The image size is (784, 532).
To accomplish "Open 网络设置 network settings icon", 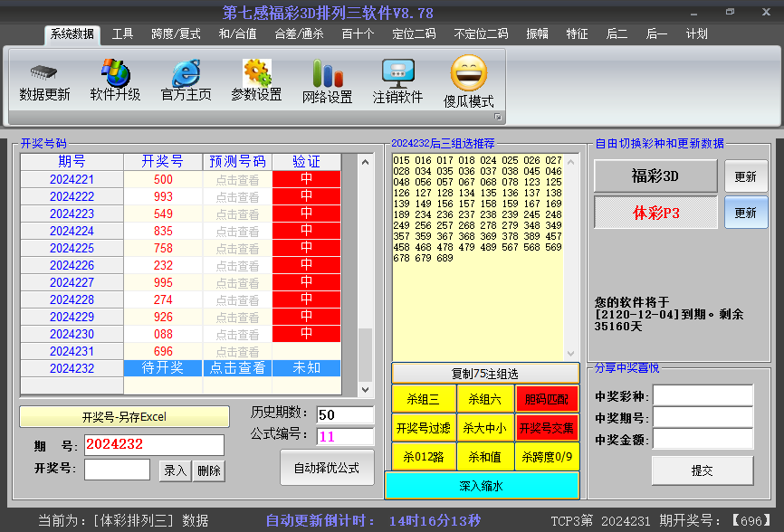I will pyautogui.click(x=328, y=73).
